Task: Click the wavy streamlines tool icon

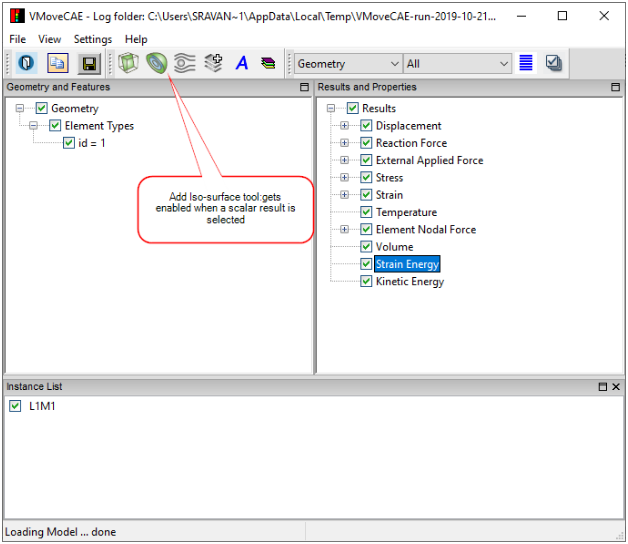Action: [x=185, y=63]
